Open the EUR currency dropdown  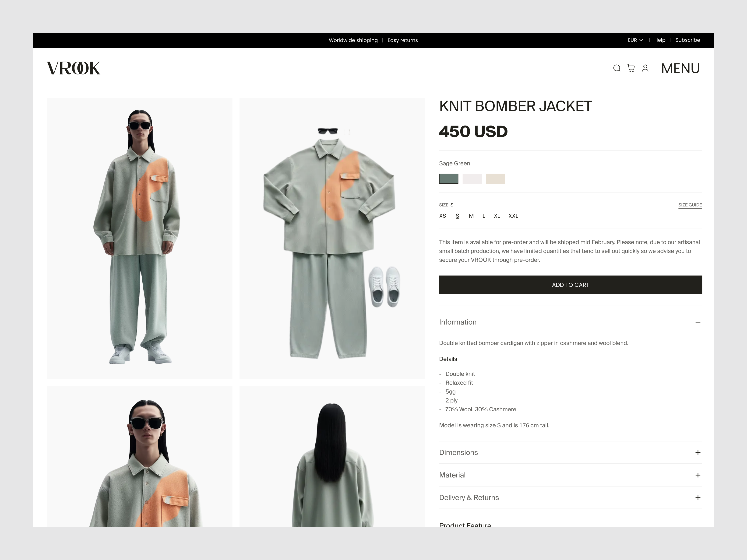coord(635,40)
